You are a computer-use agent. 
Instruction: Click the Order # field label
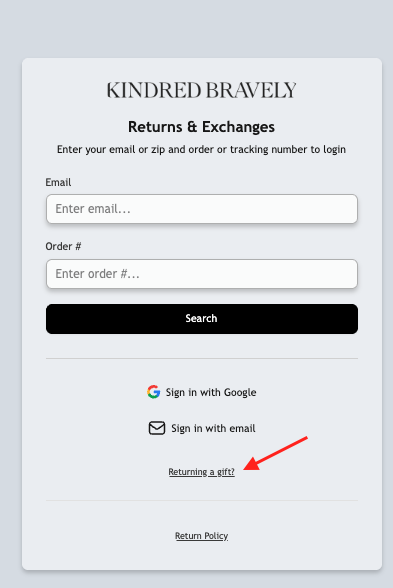[63, 246]
